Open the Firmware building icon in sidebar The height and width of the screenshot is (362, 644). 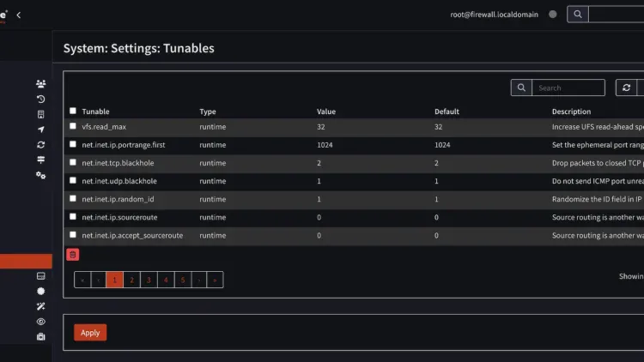point(40,114)
